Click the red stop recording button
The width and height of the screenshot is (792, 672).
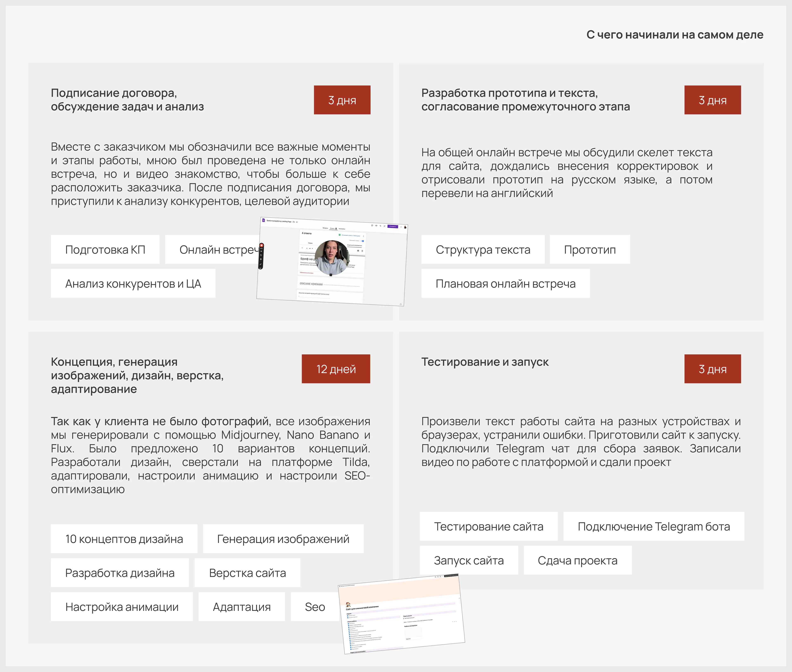coord(262,245)
